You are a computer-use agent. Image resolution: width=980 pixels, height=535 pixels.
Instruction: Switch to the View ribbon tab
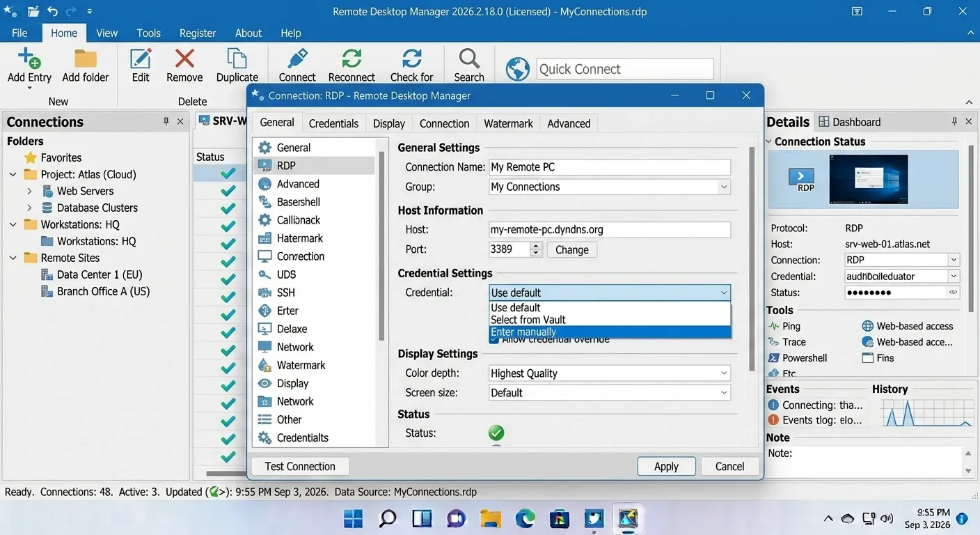[106, 33]
